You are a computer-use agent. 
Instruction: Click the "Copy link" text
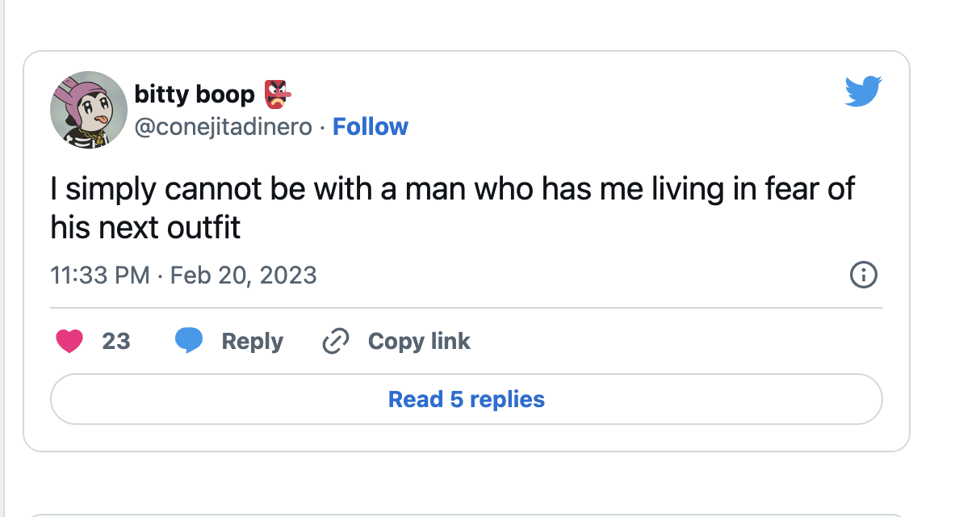pos(419,342)
